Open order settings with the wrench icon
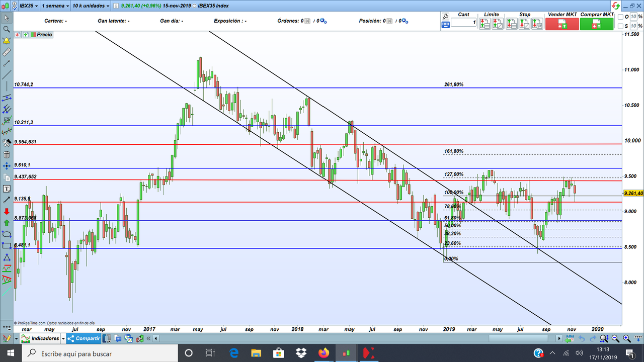 [445, 17]
